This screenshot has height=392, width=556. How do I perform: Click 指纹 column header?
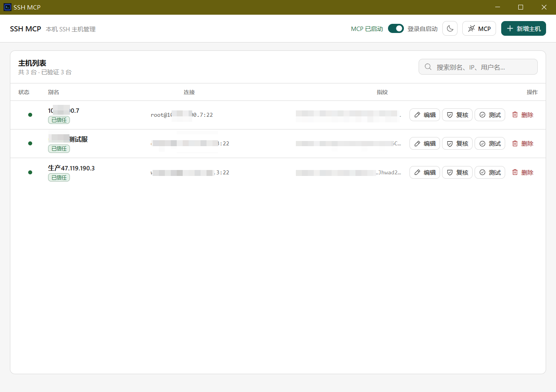[382, 92]
